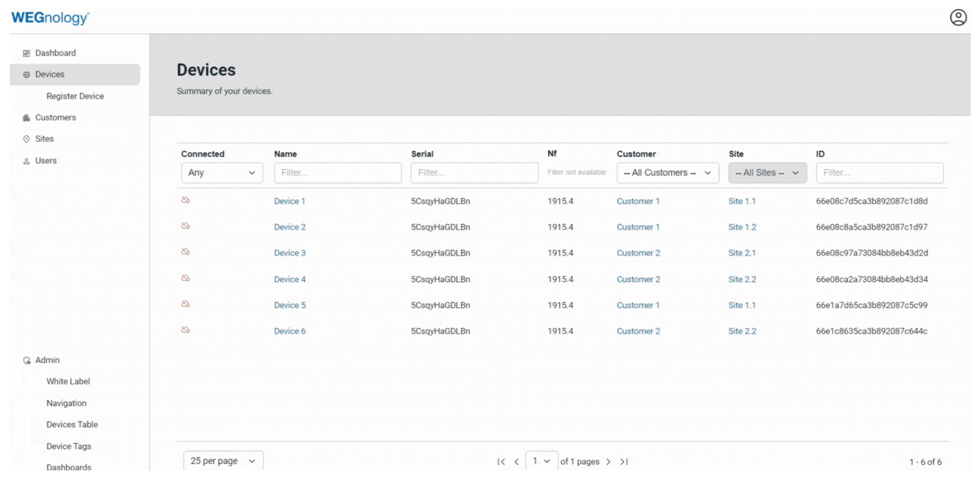The width and height of the screenshot is (980, 490).
Task: Go to the previous page arrow
Action: point(517,462)
